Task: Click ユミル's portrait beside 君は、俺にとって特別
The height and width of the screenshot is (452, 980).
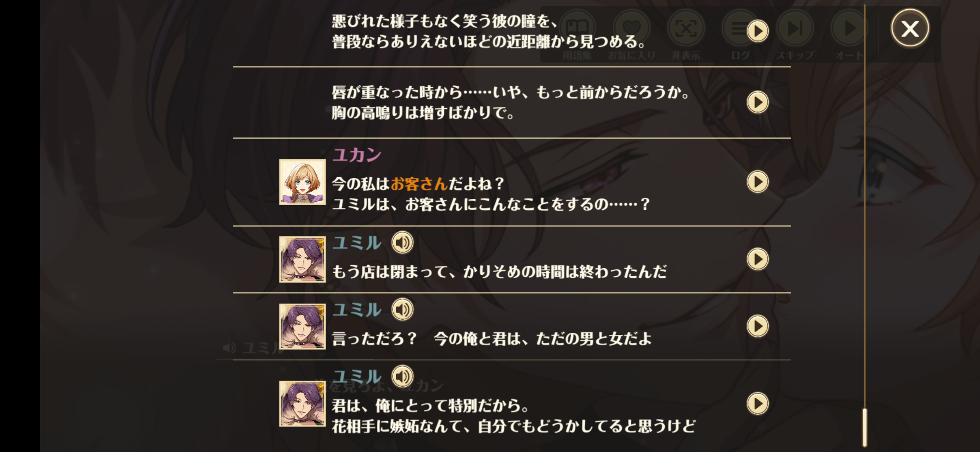Action: pyautogui.click(x=302, y=404)
